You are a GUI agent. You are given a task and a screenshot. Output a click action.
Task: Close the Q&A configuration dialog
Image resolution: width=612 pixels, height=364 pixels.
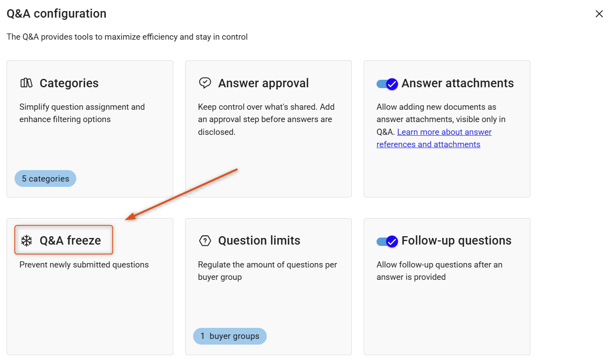(x=599, y=14)
